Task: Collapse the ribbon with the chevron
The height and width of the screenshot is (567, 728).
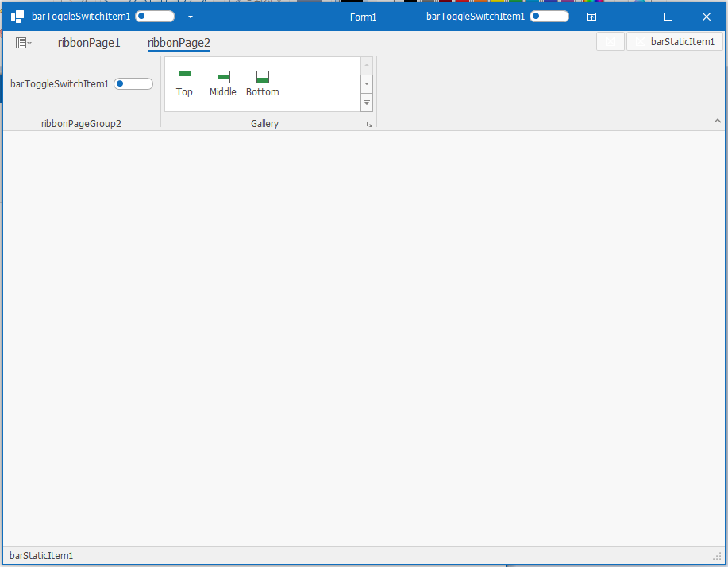Action: [718, 121]
